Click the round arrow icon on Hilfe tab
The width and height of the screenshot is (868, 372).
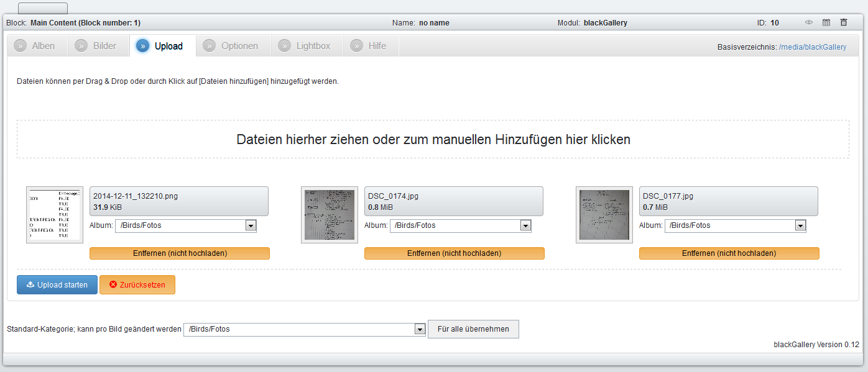pos(357,46)
